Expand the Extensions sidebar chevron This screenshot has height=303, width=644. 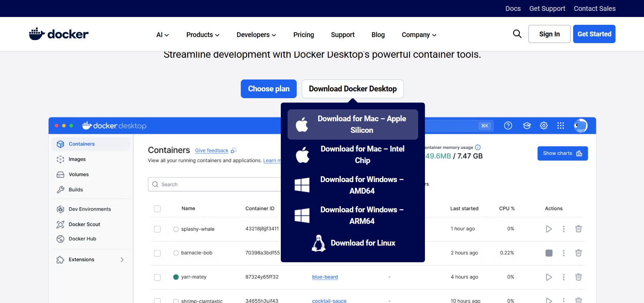tap(122, 260)
